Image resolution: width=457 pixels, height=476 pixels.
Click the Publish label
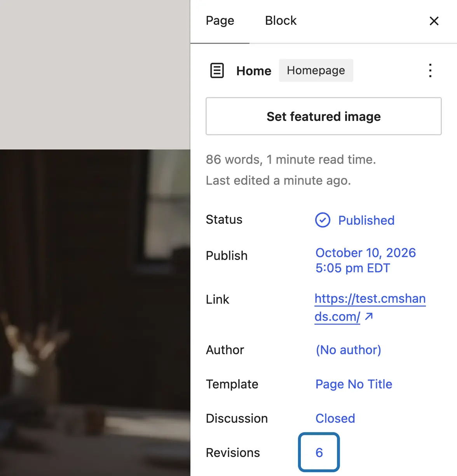227,256
